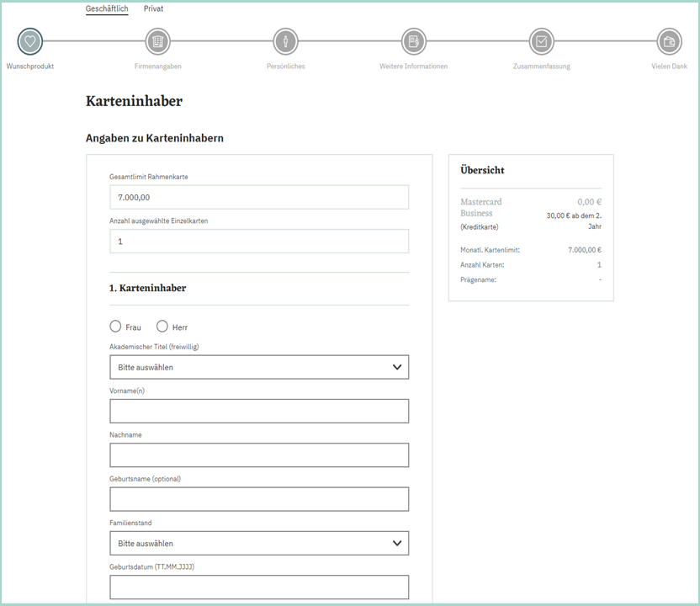Click the Geburtsname optional field
Image resolution: width=700 pixels, height=606 pixels.
pyautogui.click(x=258, y=499)
